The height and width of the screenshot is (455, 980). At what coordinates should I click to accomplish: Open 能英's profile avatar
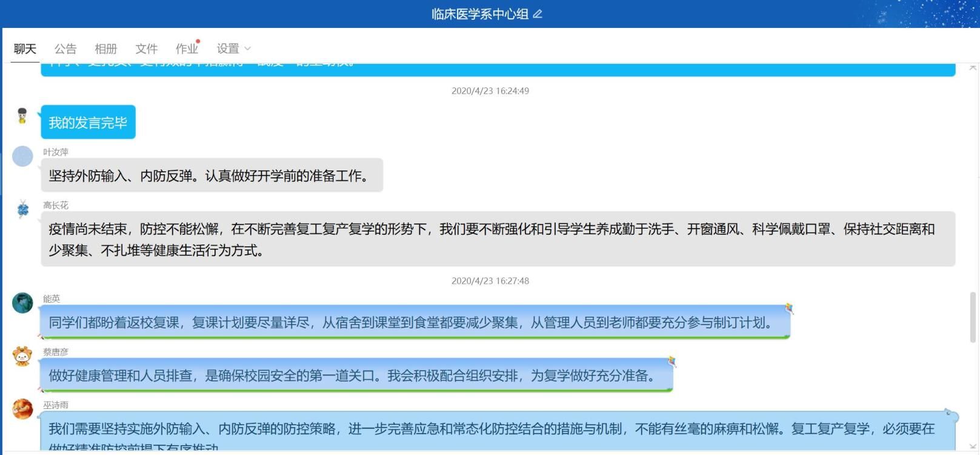[x=22, y=303]
